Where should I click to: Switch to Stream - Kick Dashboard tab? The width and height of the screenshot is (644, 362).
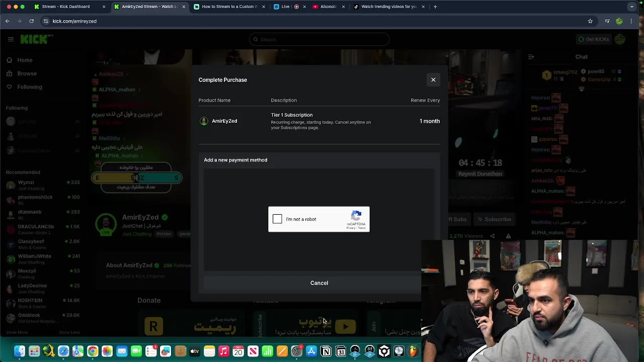coord(69,7)
